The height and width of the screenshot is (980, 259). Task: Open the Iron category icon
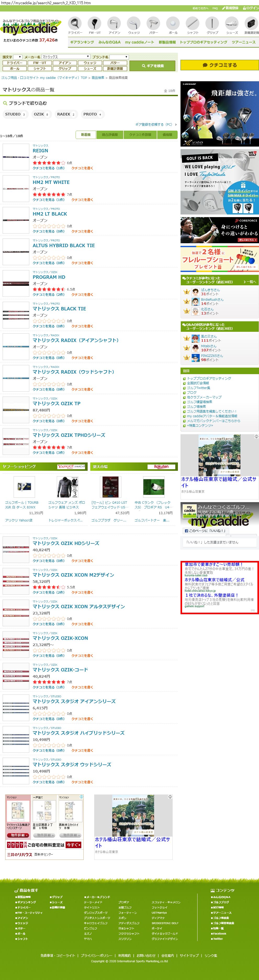(x=114, y=26)
